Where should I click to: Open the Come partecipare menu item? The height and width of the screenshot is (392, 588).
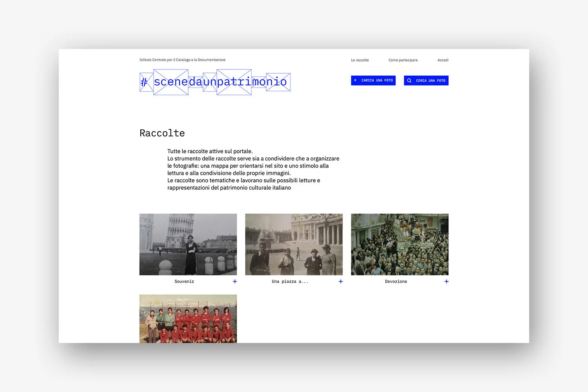pos(403,60)
